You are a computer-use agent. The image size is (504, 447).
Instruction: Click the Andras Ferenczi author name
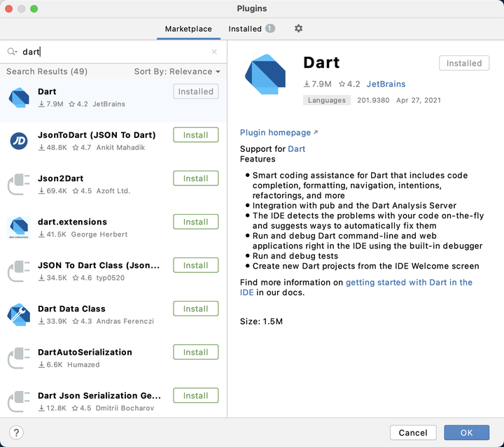tap(125, 321)
